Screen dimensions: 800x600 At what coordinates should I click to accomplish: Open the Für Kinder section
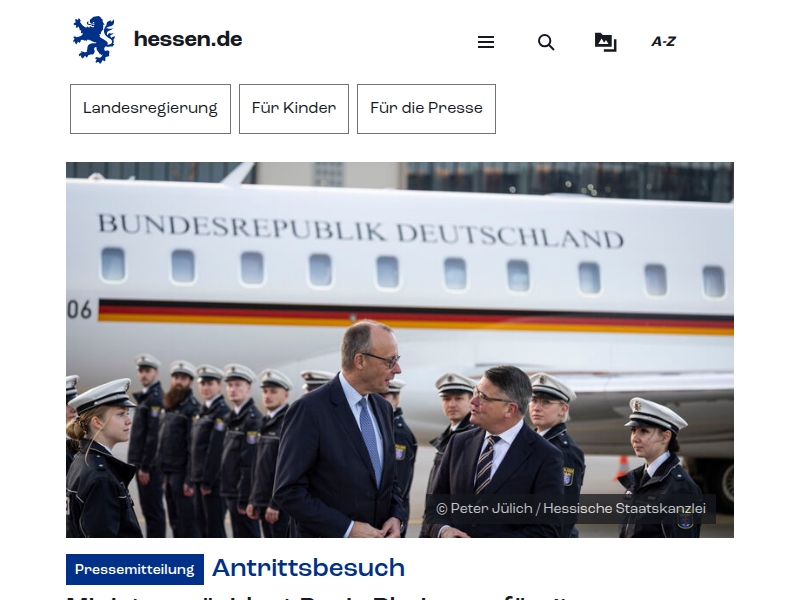coord(294,109)
